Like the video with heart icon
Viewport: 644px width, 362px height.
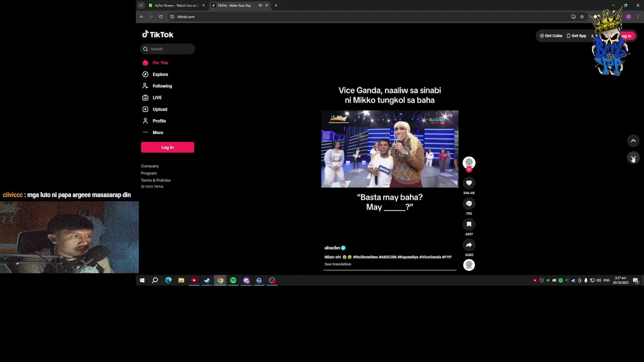pos(469,183)
